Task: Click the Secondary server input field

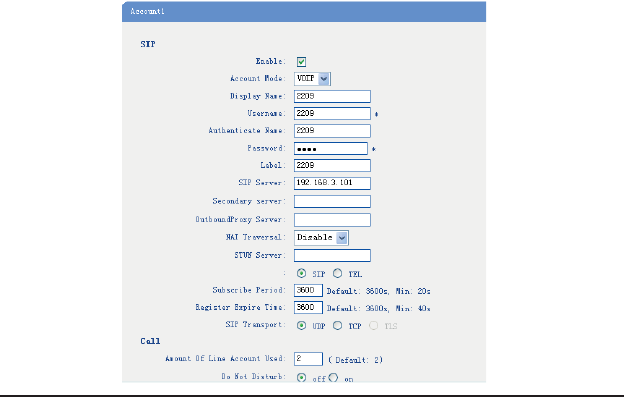Action: coord(332,201)
